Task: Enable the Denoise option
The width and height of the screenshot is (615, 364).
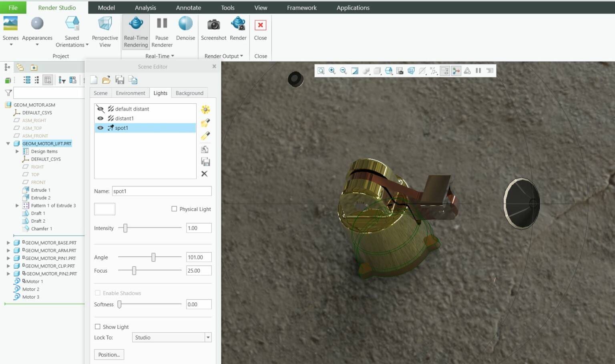Action: 185,29
